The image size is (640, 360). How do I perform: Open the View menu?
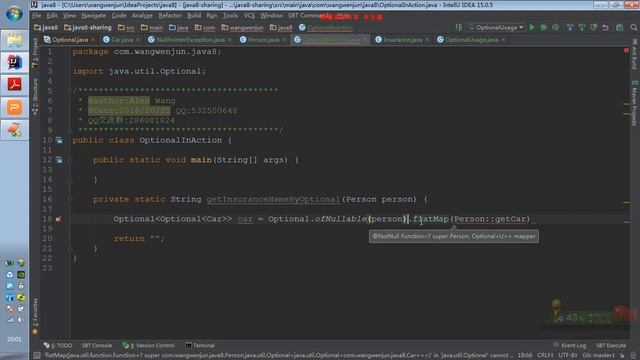69,16
